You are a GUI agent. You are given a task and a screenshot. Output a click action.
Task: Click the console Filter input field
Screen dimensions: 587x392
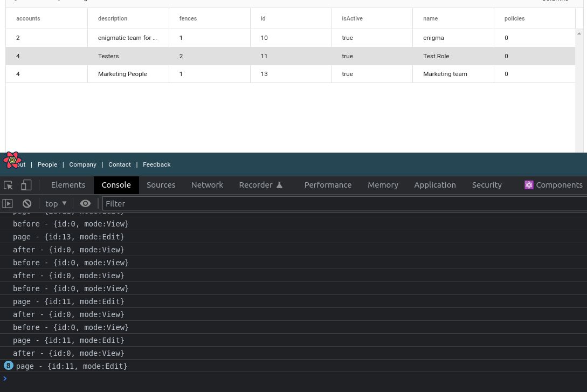[x=344, y=204]
